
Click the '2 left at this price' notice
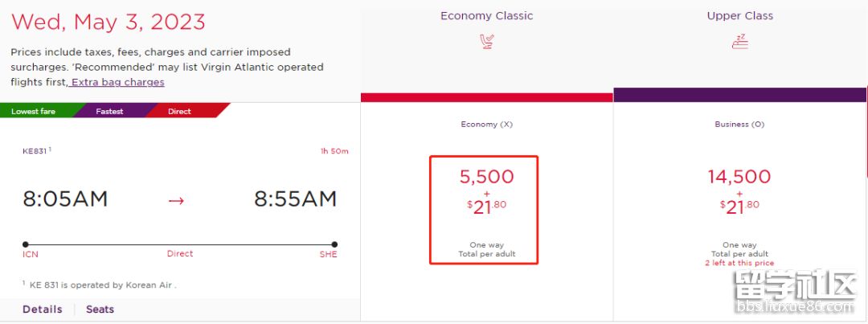click(x=739, y=263)
